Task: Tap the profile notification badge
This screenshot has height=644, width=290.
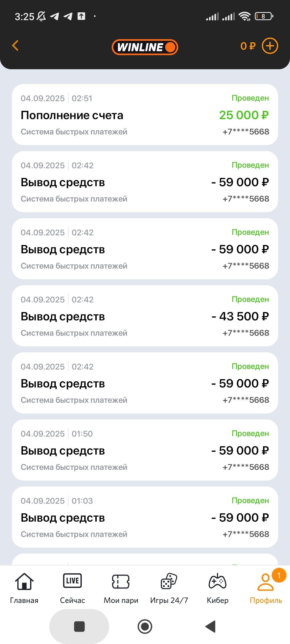Action: pos(279,575)
